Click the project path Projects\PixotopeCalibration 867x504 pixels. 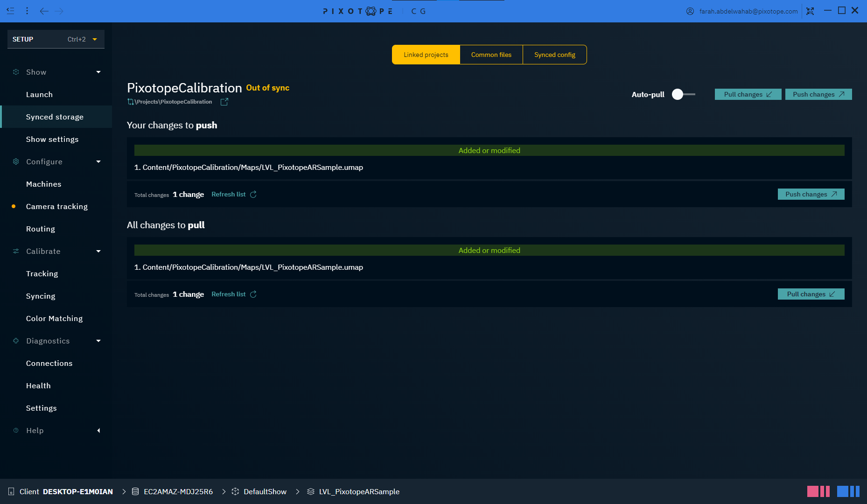tap(174, 102)
